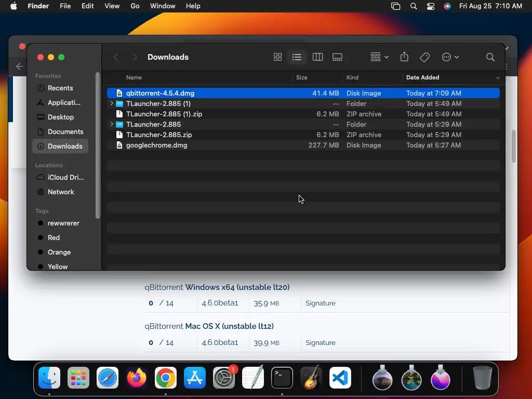Open the Apple menu

coord(14,6)
